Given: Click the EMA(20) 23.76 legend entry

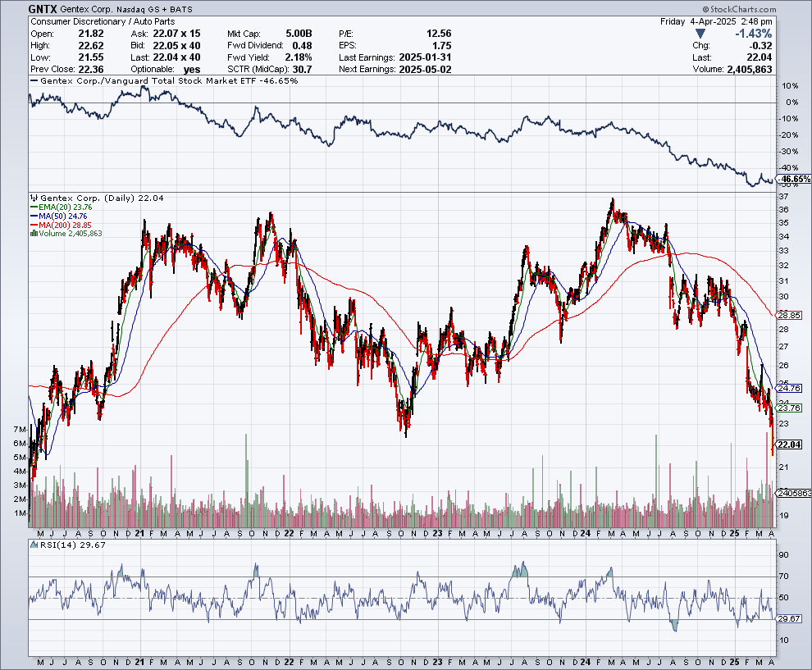Looking at the screenshot, I should [62, 207].
